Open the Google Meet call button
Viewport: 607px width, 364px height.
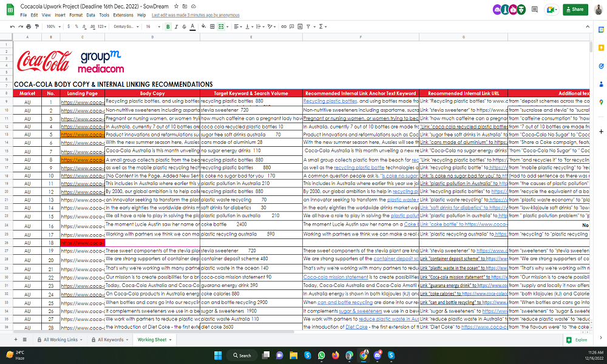click(x=551, y=10)
